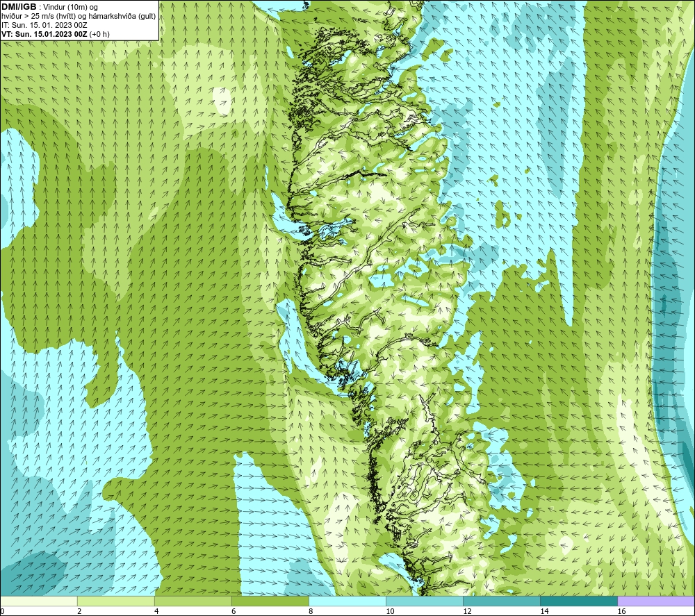The image size is (695, 616).
Task: Select the pale cream 0–2 m/s swatch
Action: (x=38, y=601)
